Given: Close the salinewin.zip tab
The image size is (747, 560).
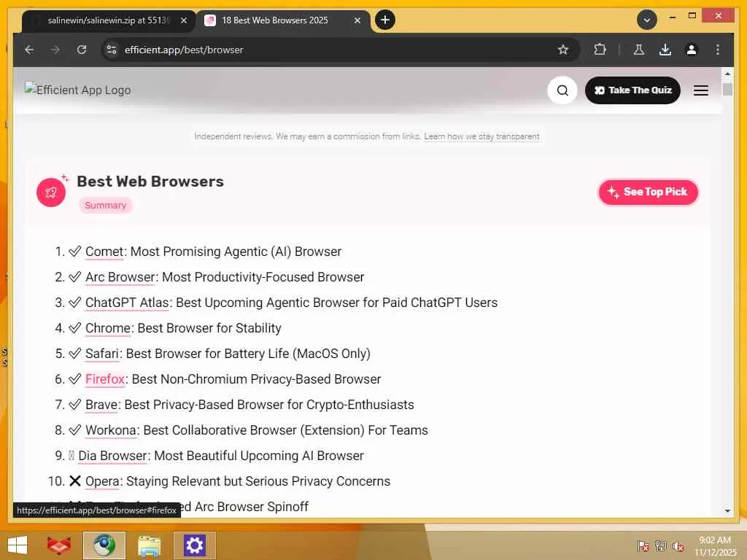Looking at the screenshot, I should tap(184, 20).
